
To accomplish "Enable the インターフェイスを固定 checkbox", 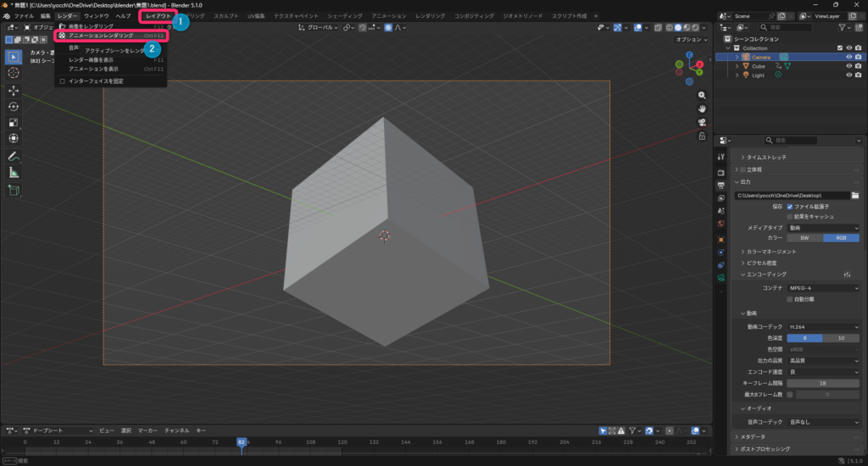I will [x=62, y=81].
